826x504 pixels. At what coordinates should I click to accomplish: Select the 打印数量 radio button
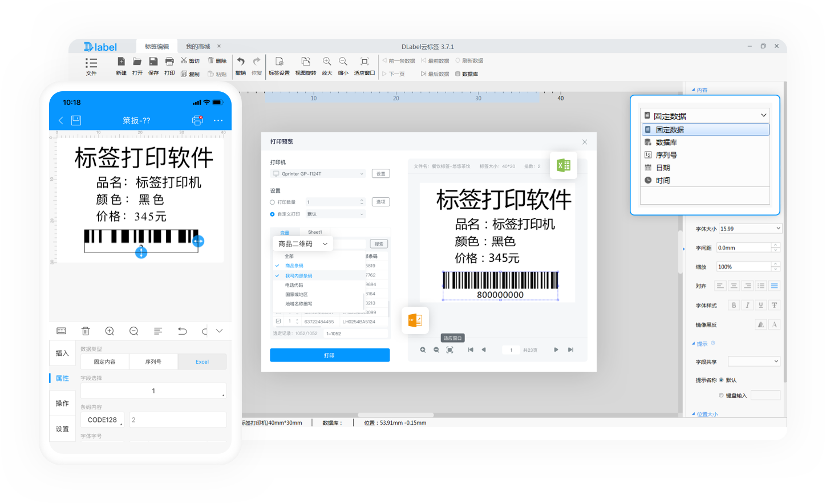[x=272, y=202]
